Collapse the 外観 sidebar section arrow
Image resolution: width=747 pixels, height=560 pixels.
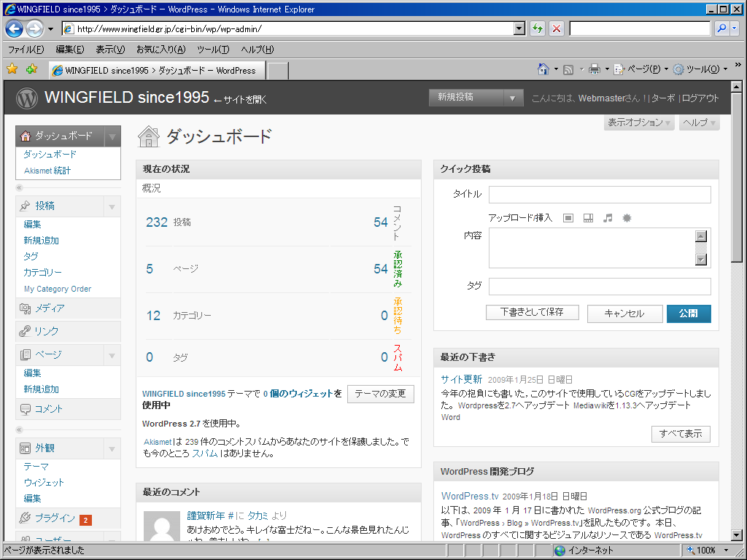112,448
